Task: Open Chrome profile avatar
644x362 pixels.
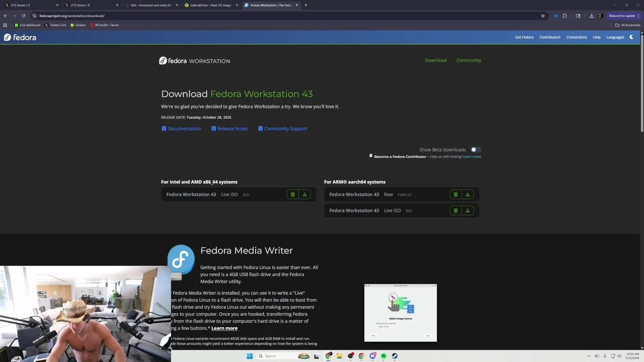Action: tap(600, 16)
